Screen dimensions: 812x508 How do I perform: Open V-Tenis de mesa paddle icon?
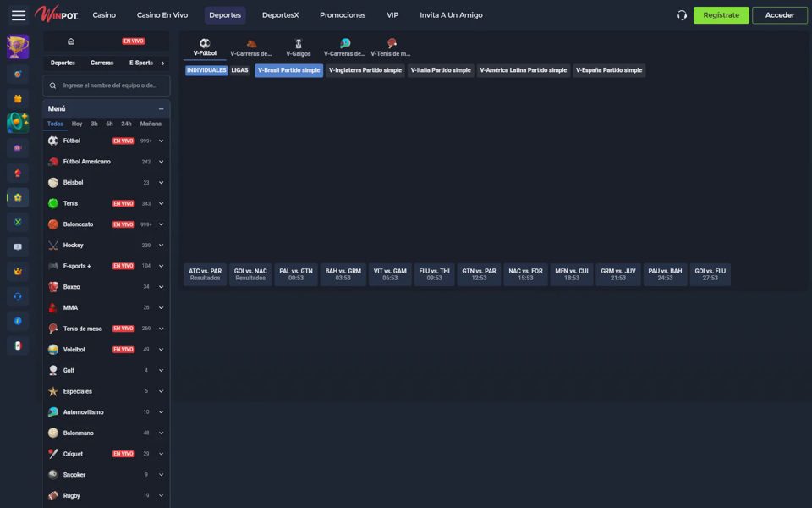392,43
